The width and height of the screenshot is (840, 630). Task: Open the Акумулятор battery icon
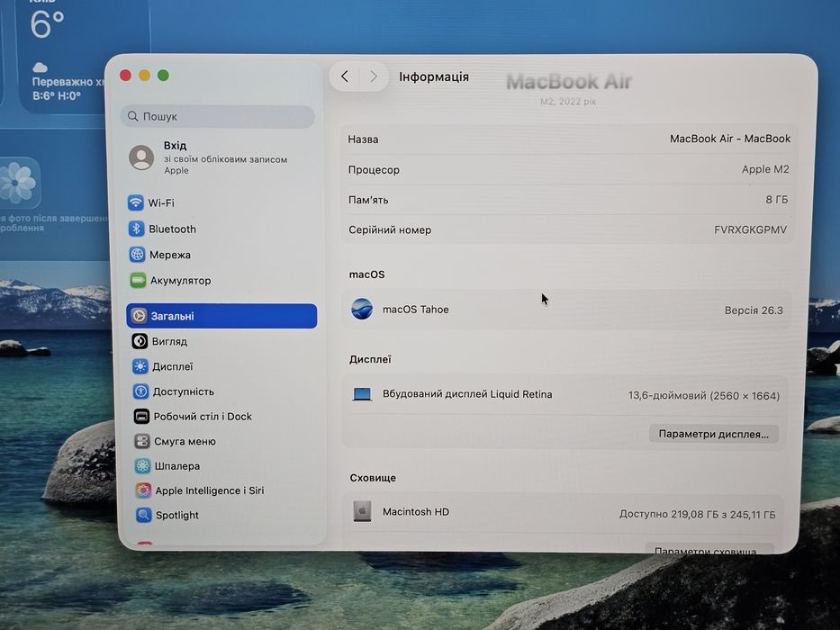(138, 280)
